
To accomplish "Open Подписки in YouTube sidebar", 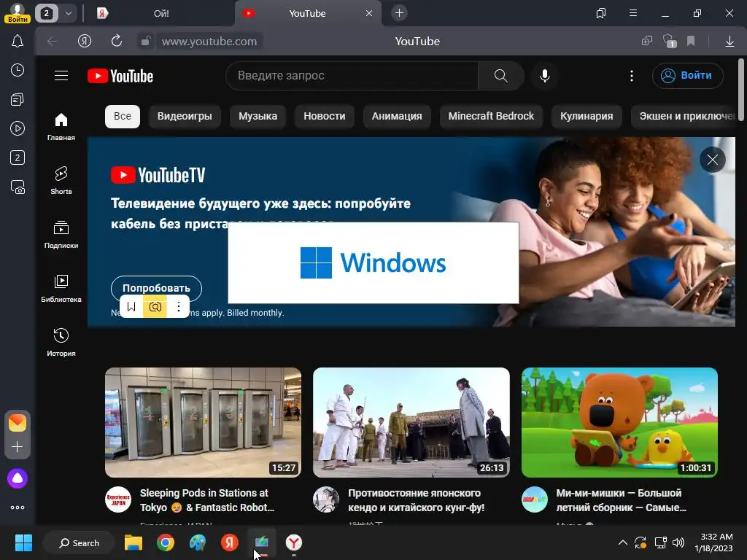I will coord(61,234).
